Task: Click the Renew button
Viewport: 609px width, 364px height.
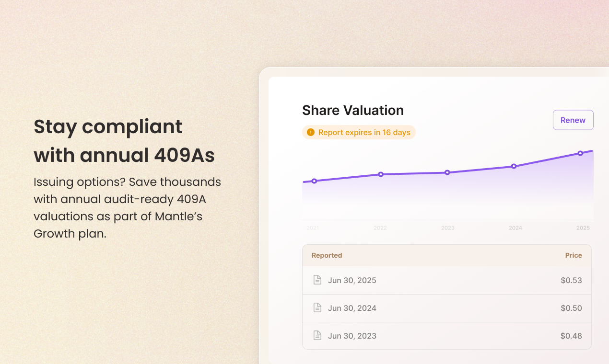Action: (x=573, y=120)
